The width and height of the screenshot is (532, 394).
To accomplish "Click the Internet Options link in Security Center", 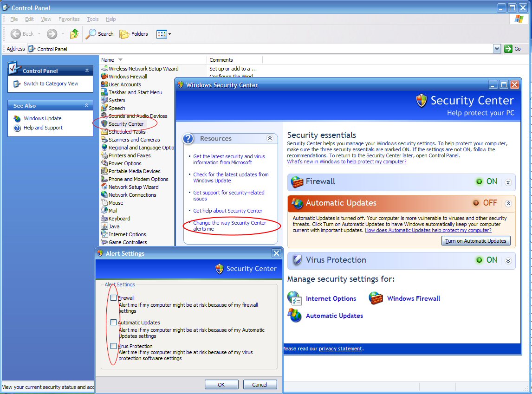I will click(x=331, y=298).
